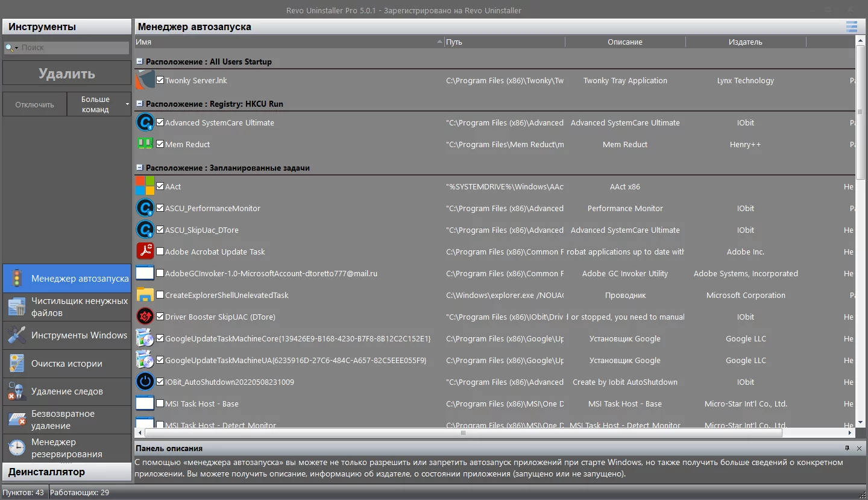Click the Отключить button

[x=34, y=104]
